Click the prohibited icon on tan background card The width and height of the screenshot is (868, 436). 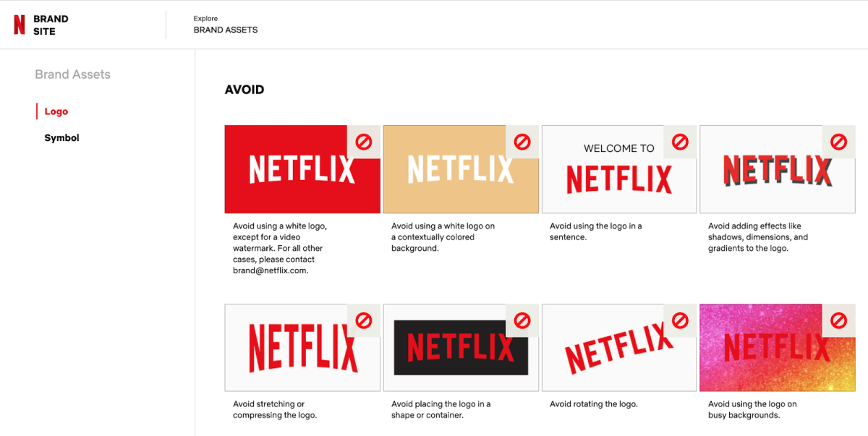click(x=522, y=142)
